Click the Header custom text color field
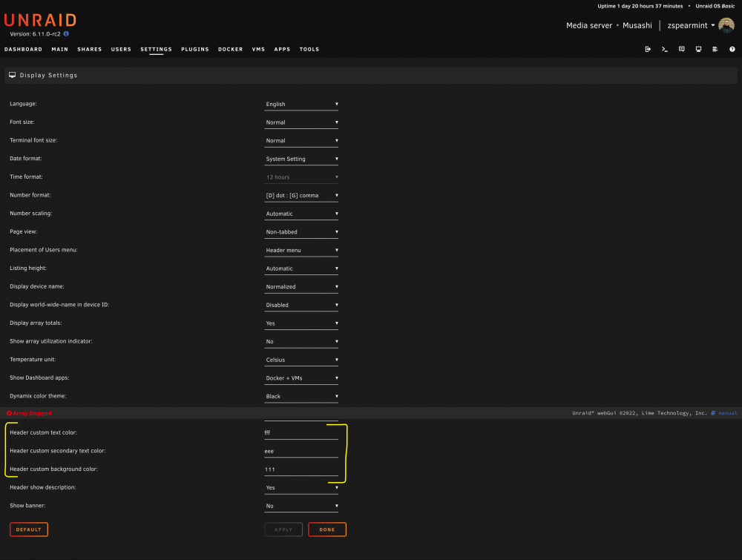This screenshot has width=742, height=560. [301, 432]
